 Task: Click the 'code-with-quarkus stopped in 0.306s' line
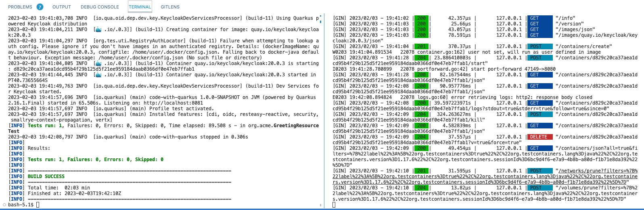pos(128,137)
